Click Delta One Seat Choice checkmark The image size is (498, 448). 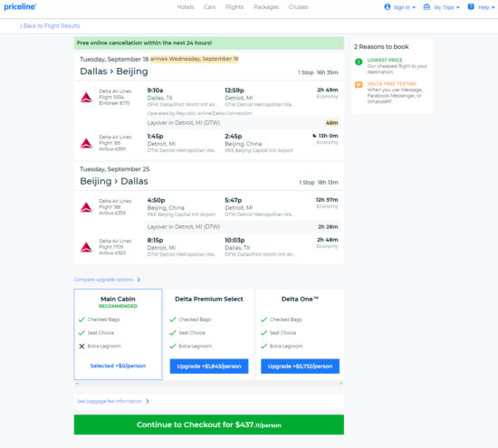263,333
